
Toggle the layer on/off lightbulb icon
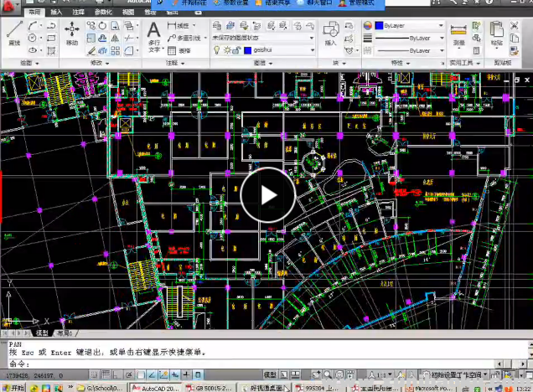[x=215, y=51]
